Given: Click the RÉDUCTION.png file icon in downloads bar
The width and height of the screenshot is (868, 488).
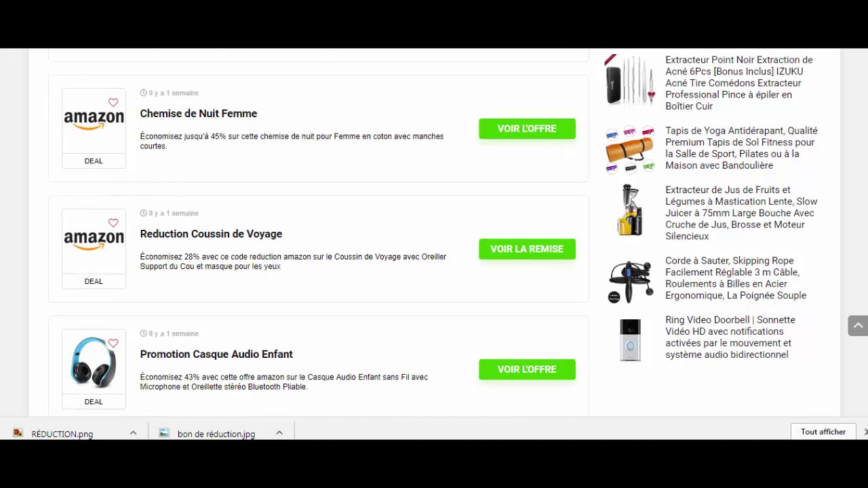Looking at the screenshot, I should pyautogui.click(x=18, y=433).
